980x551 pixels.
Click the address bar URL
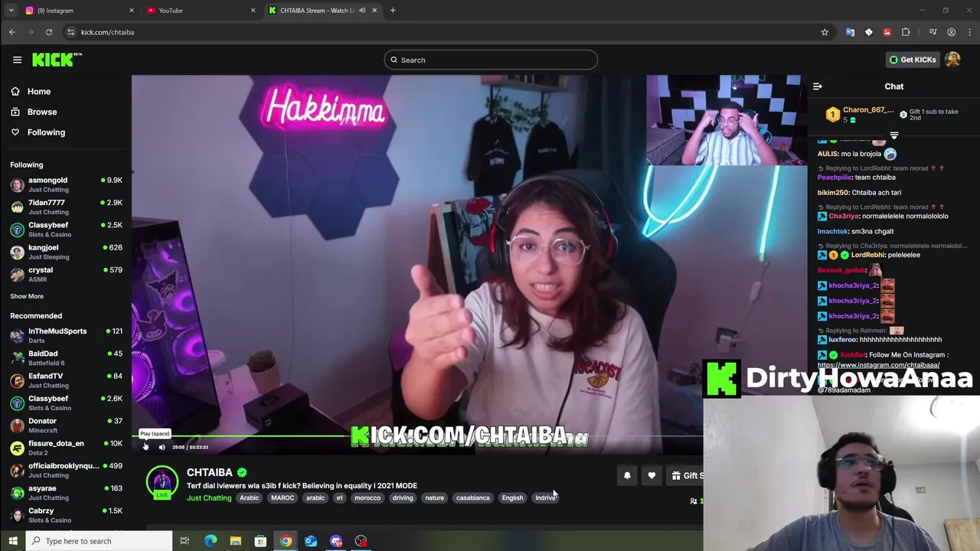107,32
